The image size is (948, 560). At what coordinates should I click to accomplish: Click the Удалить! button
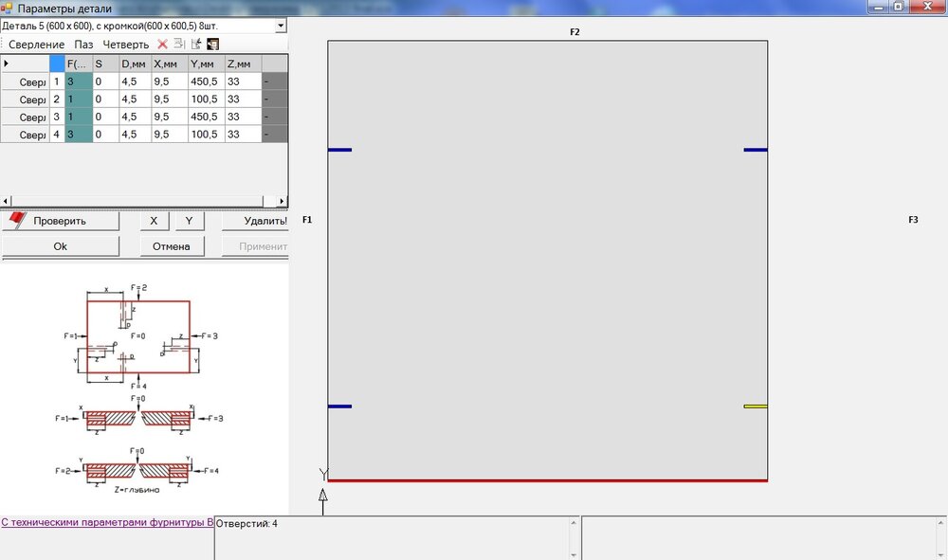pos(255,221)
